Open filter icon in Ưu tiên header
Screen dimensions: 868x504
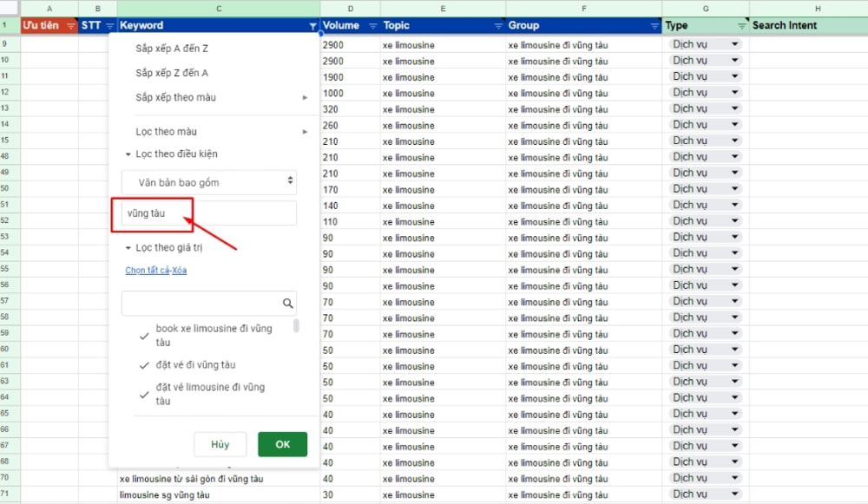click(x=70, y=26)
